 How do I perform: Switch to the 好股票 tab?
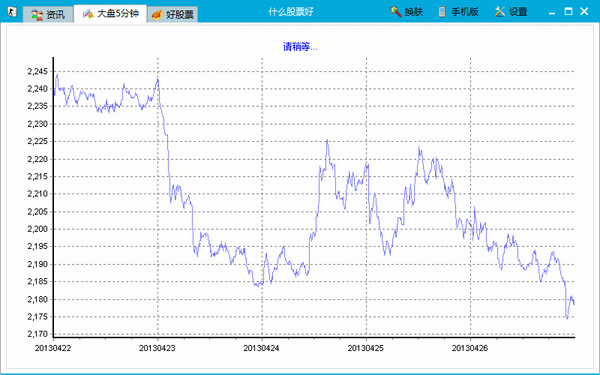pos(173,15)
